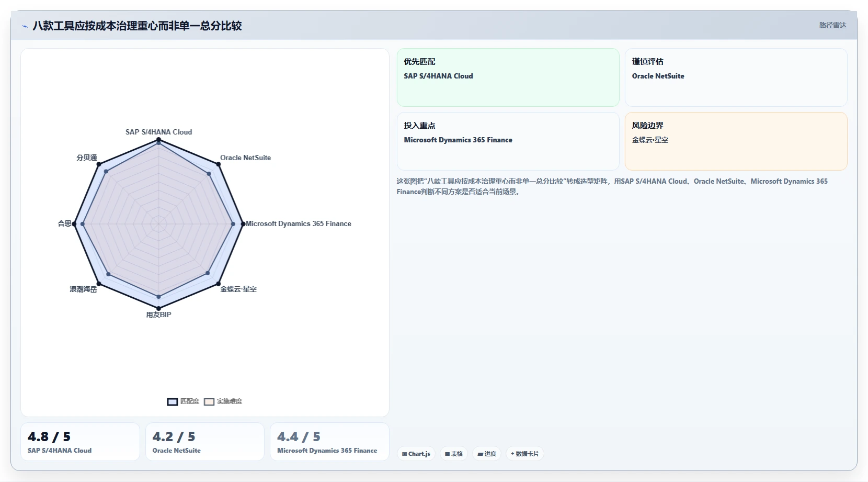Click the outer data point at Microsoft Dynamics 365 Finance
This screenshot has width=868, height=482.
[x=243, y=224]
